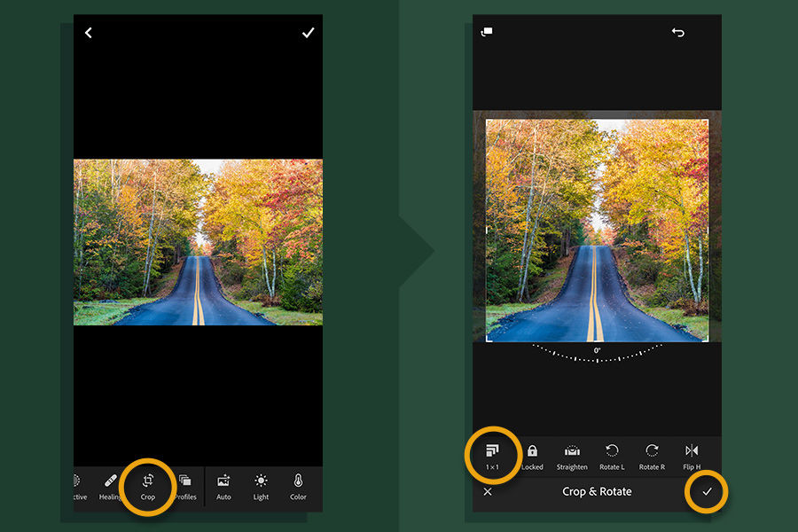Unlock the crop aspect ratio lock

point(533,452)
